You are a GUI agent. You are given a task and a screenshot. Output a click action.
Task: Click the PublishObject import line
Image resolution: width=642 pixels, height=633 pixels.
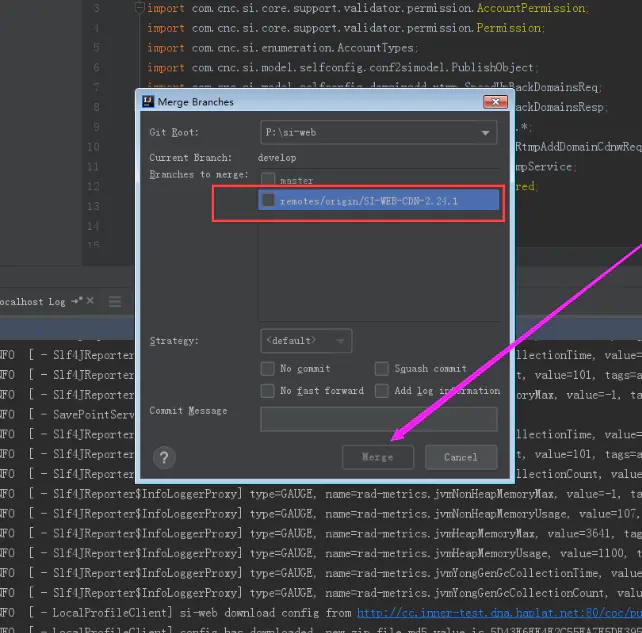(342, 68)
